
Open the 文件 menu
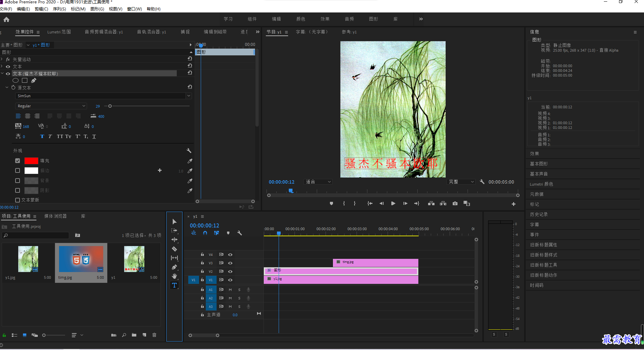pyautogui.click(x=6, y=9)
